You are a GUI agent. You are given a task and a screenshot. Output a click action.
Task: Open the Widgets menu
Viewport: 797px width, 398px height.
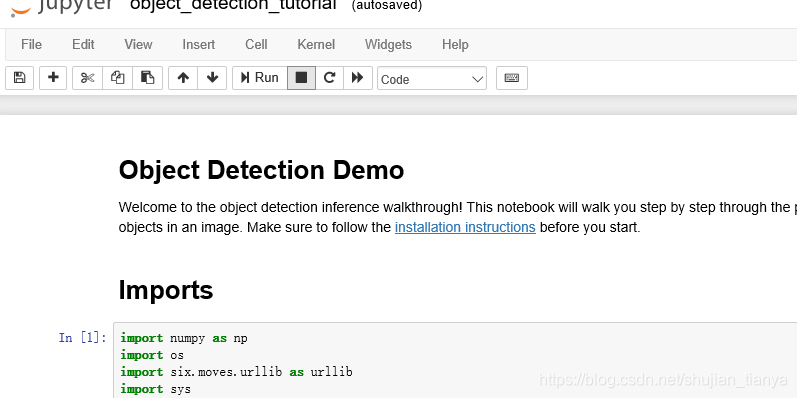(x=388, y=45)
